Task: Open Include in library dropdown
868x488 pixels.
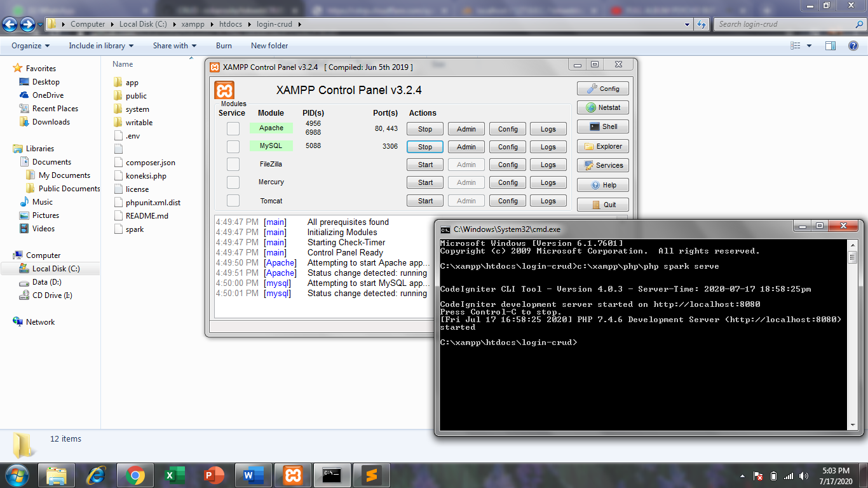Action: click(102, 46)
